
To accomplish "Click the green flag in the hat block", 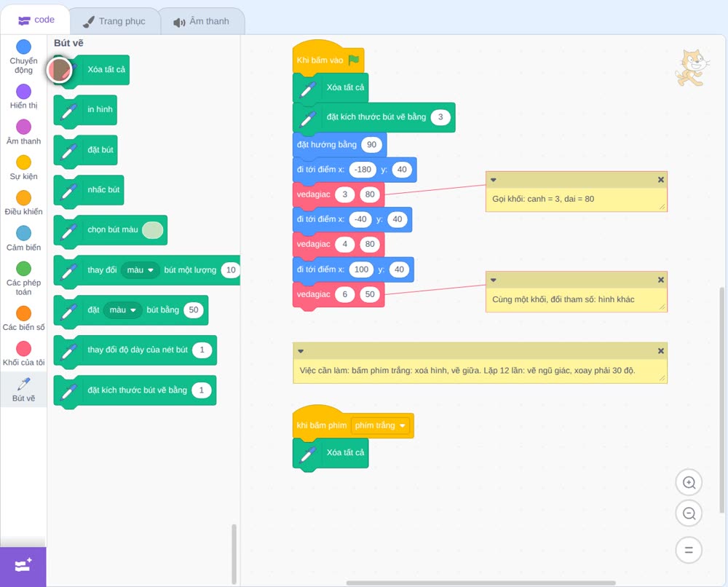I will (354, 60).
